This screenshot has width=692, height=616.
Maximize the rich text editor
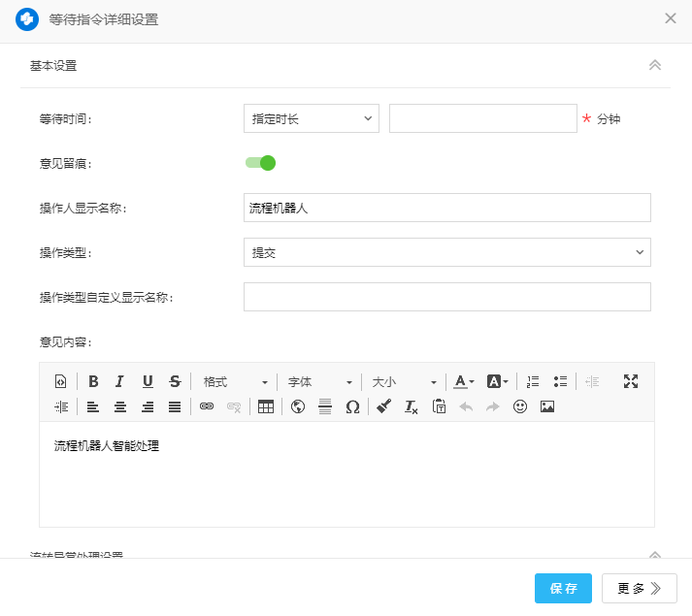click(631, 381)
